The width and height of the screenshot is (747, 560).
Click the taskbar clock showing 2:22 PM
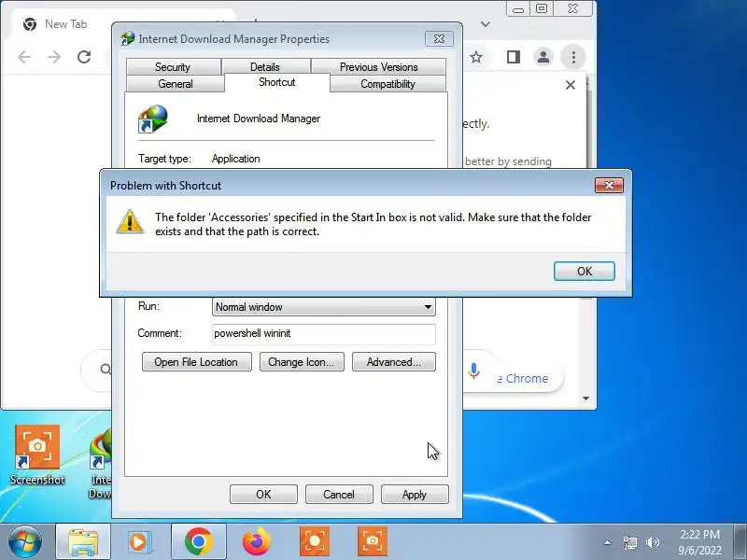699,542
